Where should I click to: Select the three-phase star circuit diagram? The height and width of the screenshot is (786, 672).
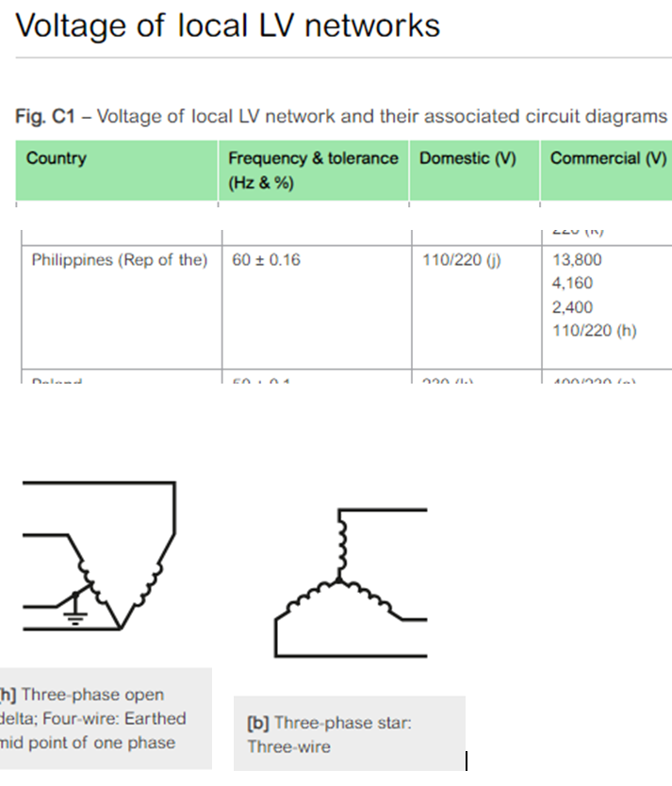click(349, 580)
